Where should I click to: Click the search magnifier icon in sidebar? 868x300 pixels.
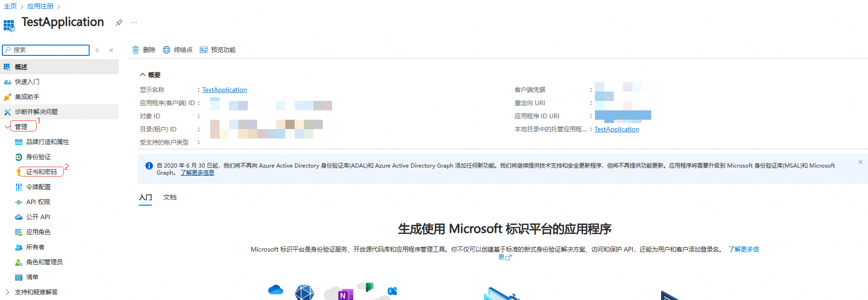(x=8, y=50)
